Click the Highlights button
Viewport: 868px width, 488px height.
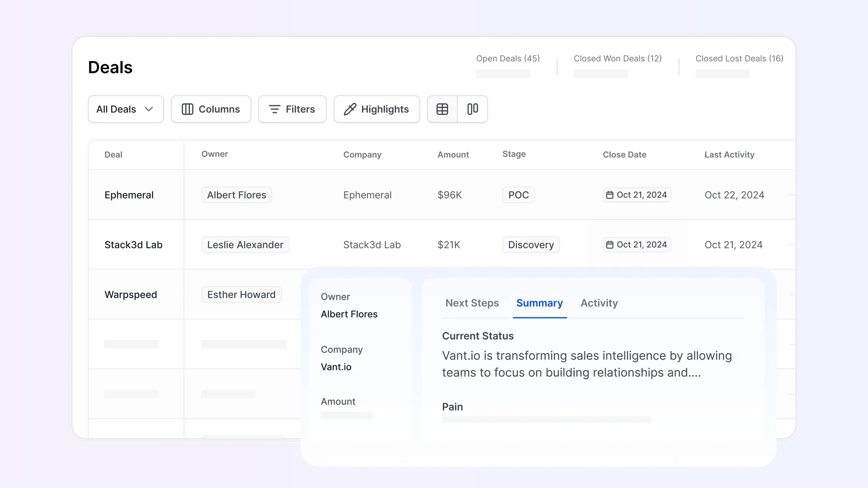coord(377,109)
